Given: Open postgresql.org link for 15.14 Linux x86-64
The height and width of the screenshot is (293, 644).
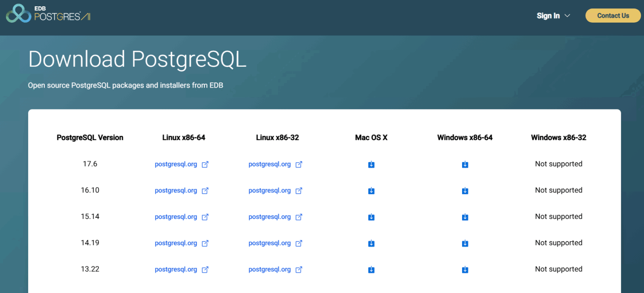Looking at the screenshot, I should [x=176, y=217].
